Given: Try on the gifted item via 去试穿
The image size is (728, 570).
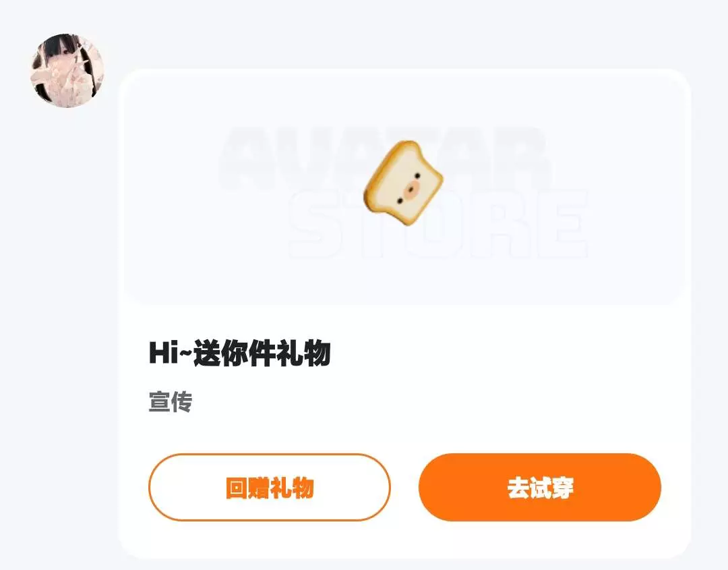Looking at the screenshot, I should 539,487.
